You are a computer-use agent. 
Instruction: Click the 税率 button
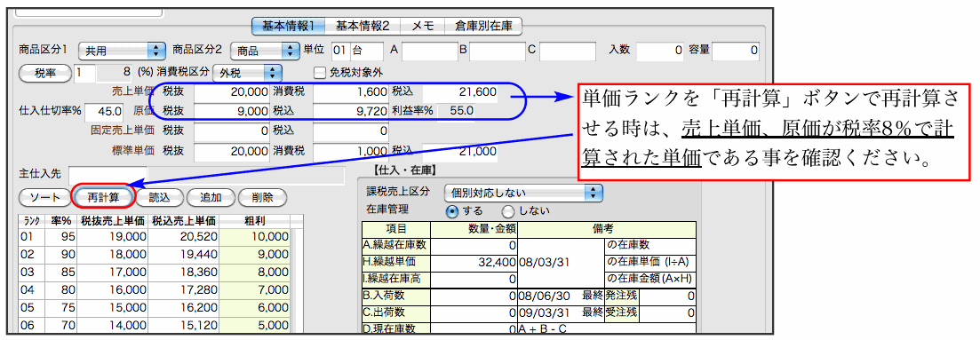click(45, 73)
